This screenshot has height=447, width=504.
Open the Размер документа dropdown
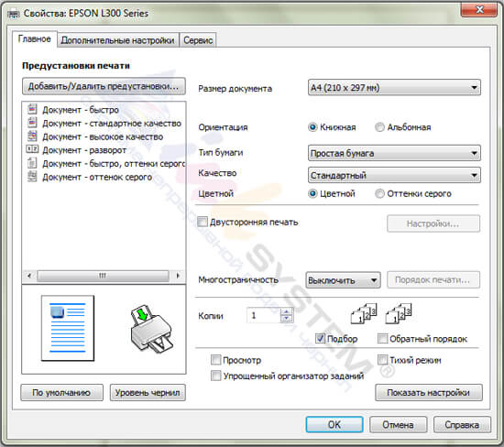(394, 87)
